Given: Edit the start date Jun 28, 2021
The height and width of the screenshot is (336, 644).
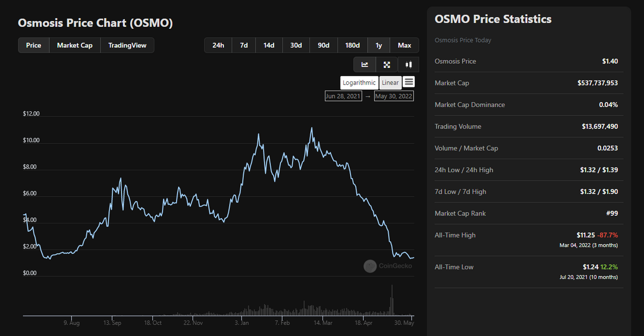Looking at the screenshot, I should [343, 96].
